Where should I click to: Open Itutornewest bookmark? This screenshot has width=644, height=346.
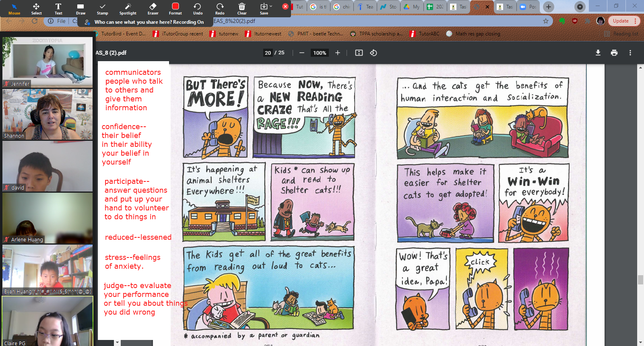tap(263, 34)
